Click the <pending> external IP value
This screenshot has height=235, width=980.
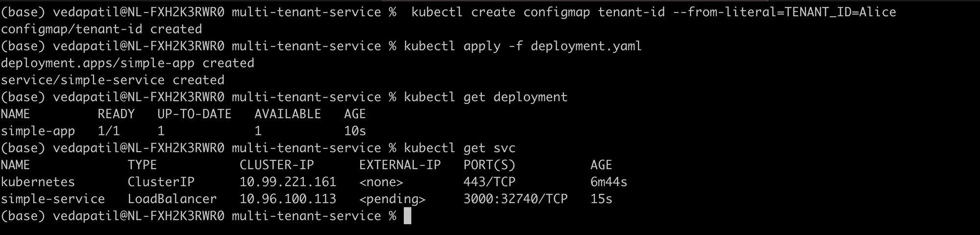392,199
